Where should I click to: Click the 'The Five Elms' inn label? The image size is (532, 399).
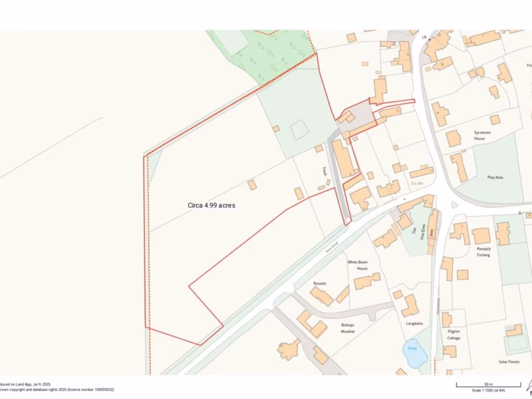tap(418, 231)
